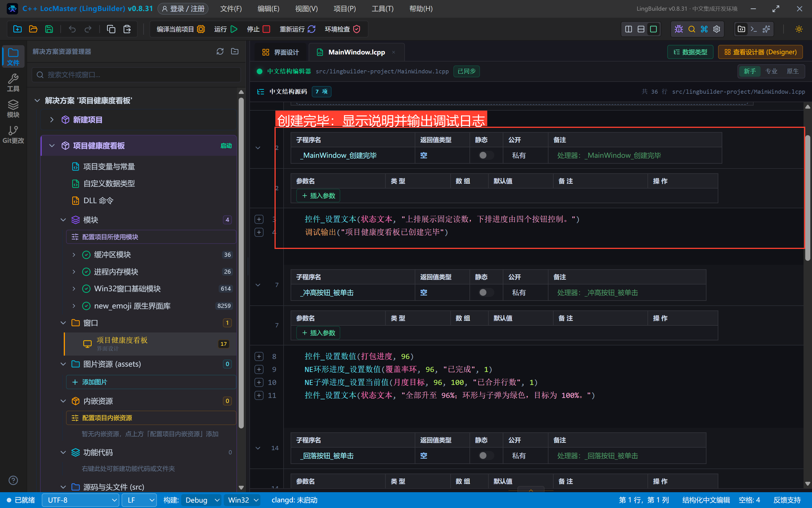Select the single pane layout icon
This screenshot has width=812, height=508.
[x=653, y=29]
